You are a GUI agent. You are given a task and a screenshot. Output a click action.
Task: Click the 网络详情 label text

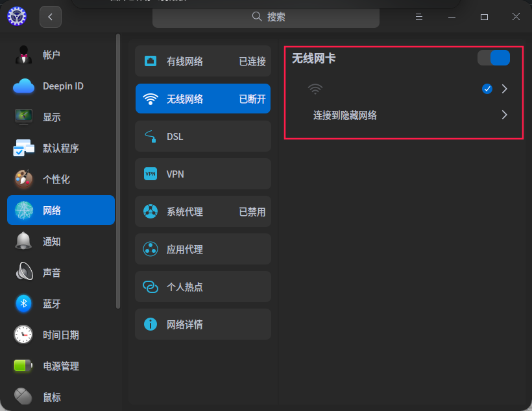point(184,325)
